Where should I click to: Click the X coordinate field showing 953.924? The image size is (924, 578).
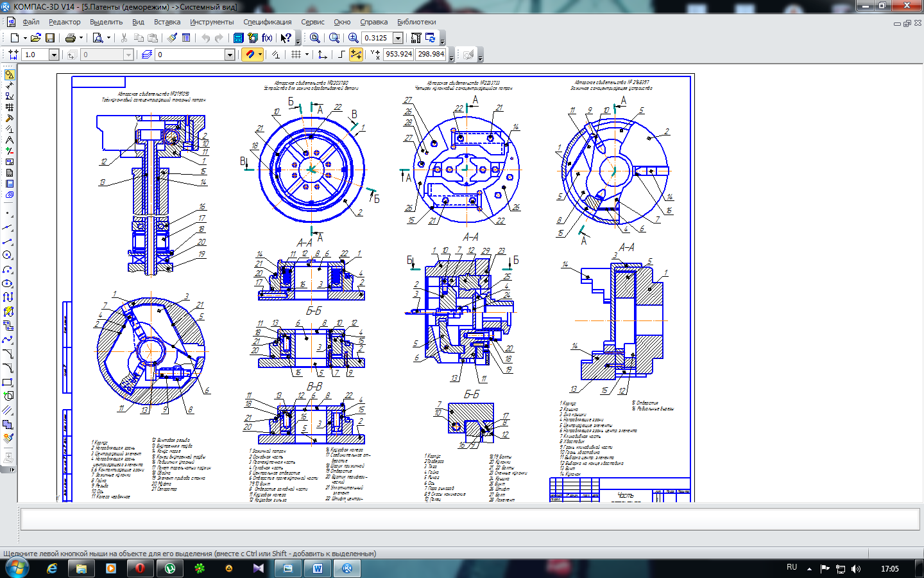[x=398, y=55]
